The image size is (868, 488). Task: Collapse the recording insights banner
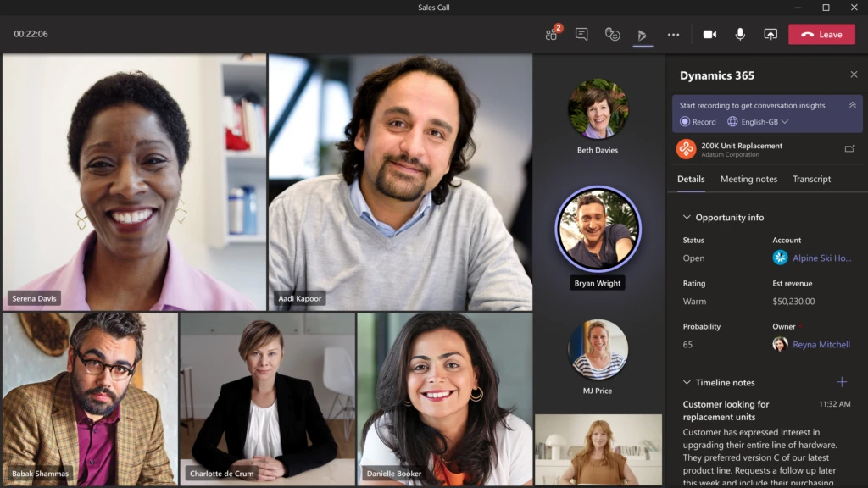click(x=854, y=105)
